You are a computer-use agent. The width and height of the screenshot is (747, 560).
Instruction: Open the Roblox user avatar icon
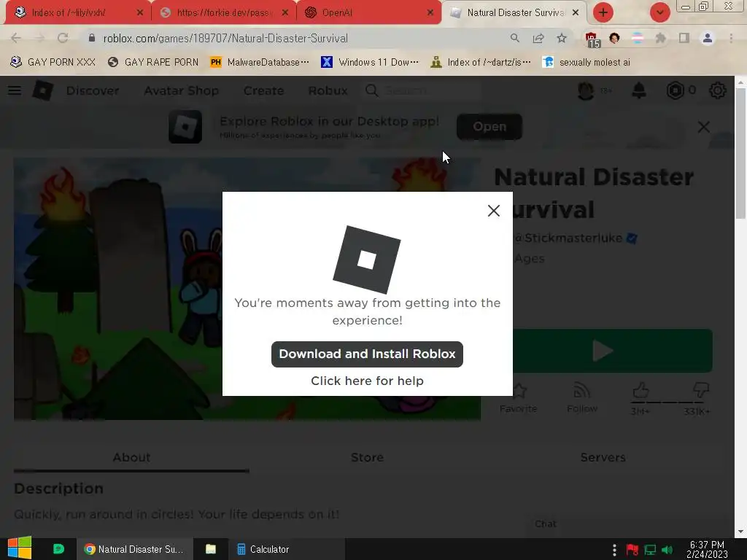[x=586, y=90]
